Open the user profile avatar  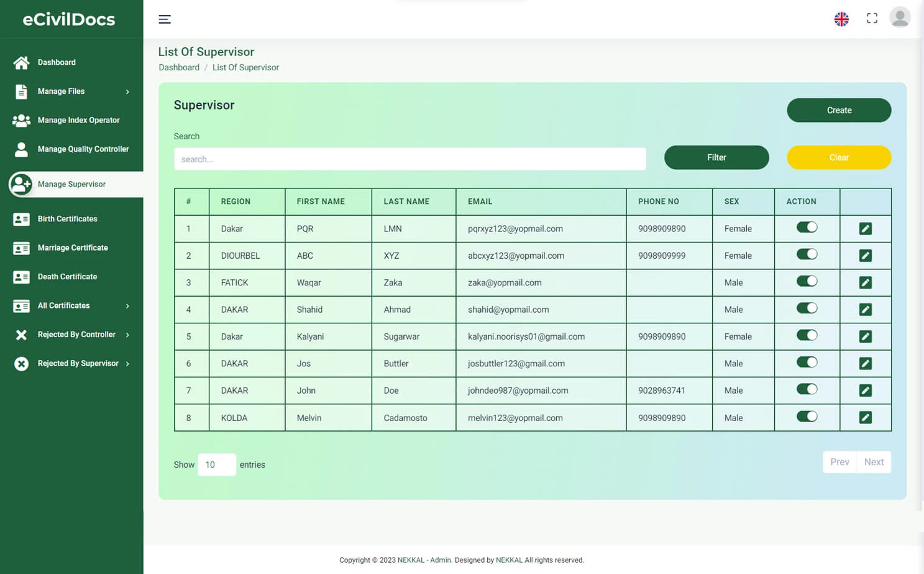[900, 17]
